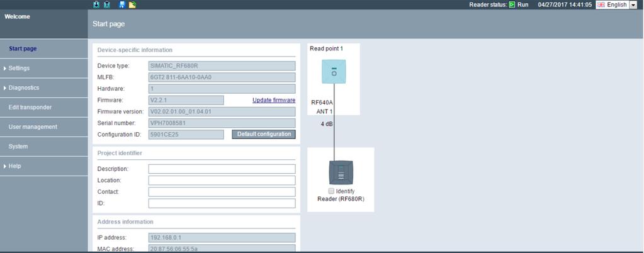Select the RF680R reader device icon
The height and width of the screenshot is (253, 644).
(x=341, y=172)
